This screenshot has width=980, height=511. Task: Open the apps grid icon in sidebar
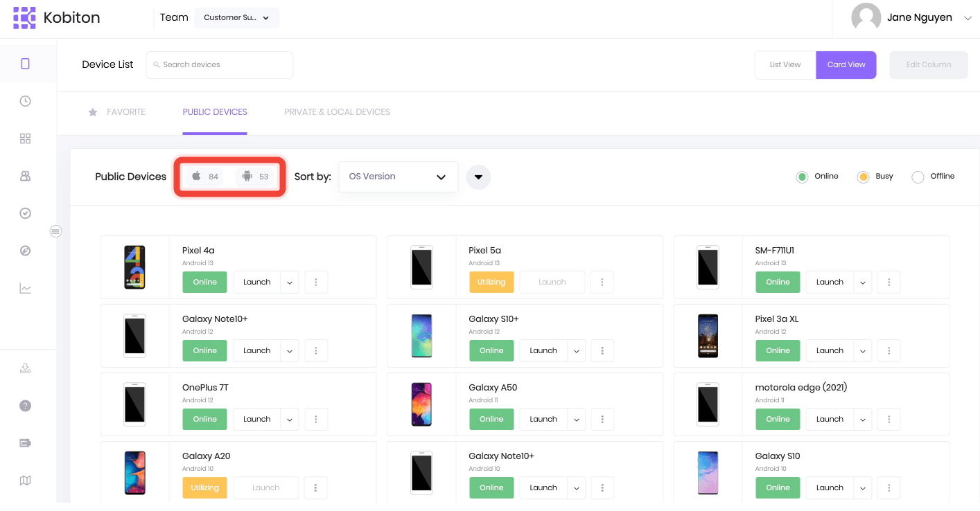tap(26, 138)
